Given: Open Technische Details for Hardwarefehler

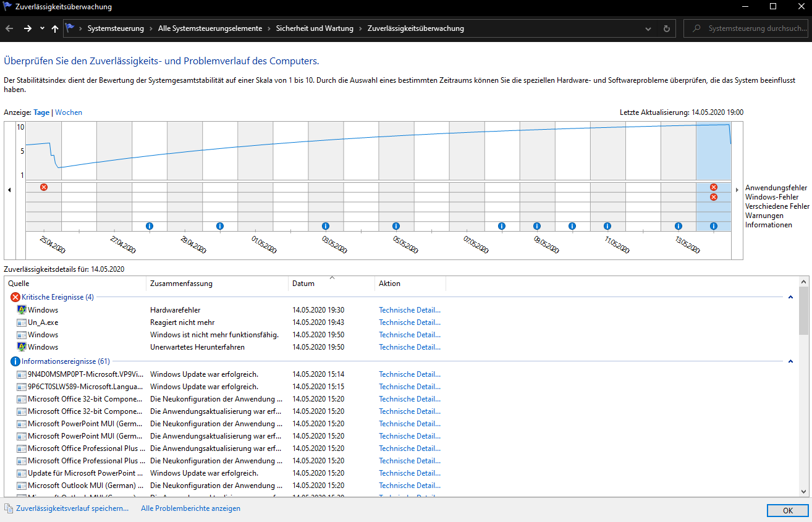Looking at the screenshot, I should tap(410, 310).
